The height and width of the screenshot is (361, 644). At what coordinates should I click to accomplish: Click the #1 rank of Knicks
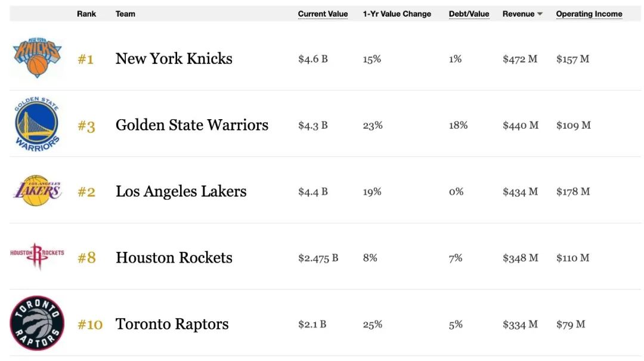coord(85,59)
